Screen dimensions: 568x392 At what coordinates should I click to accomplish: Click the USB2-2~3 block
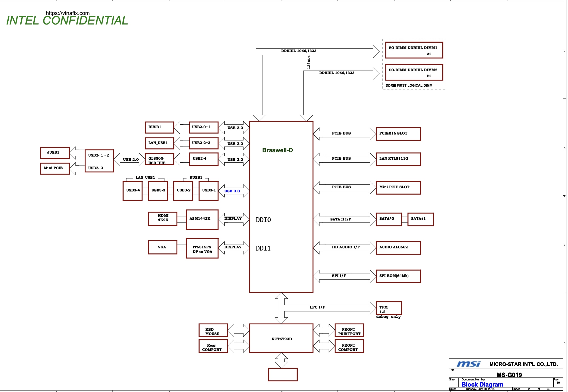coord(203,143)
